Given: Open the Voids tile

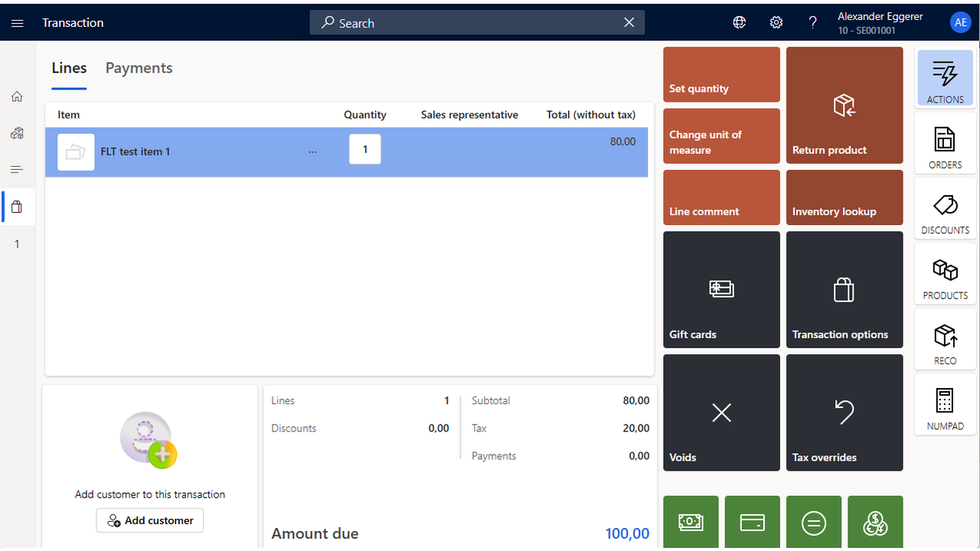Looking at the screenshot, I should (722, 412).
